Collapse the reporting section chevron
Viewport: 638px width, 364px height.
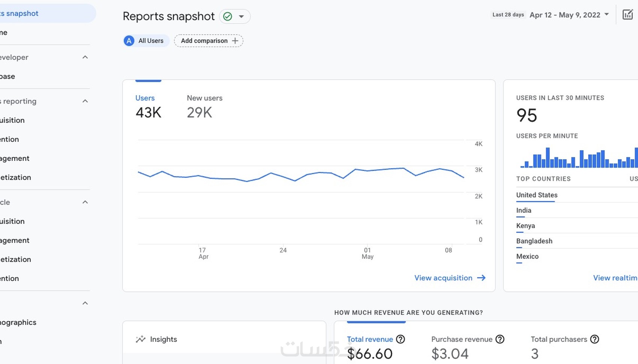pyautogui.click(x=85, y=101)
